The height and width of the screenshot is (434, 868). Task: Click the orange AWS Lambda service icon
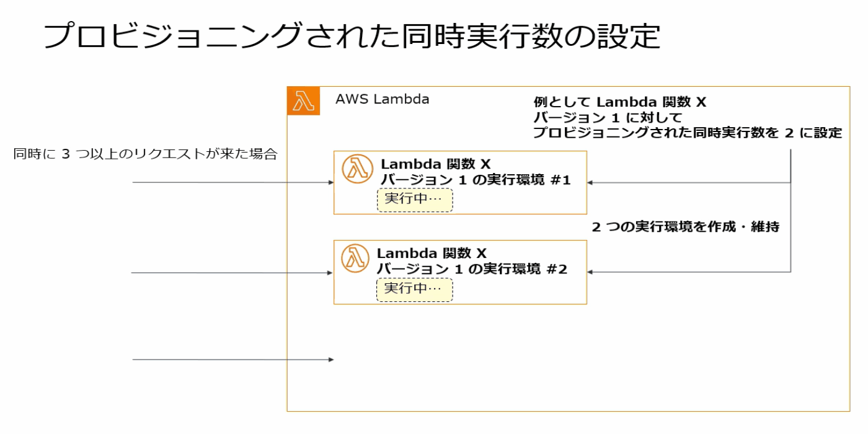pos(303,101)
